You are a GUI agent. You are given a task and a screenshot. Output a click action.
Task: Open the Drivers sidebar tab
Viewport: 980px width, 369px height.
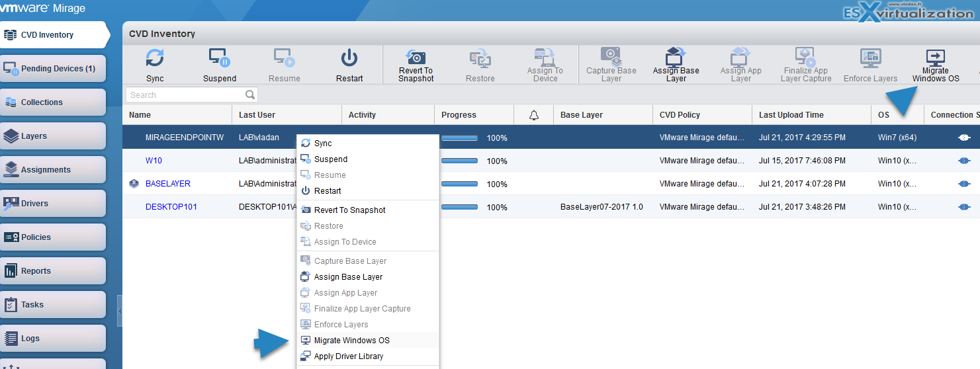53,204
